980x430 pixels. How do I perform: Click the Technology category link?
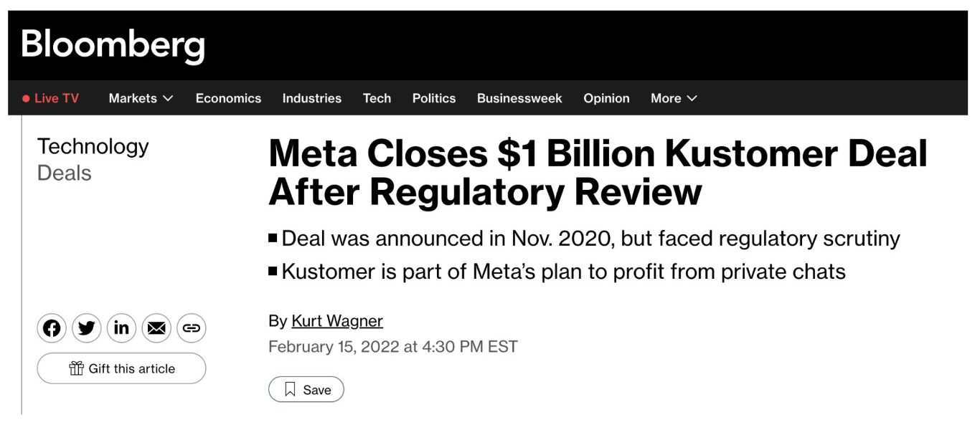[93, 146]
